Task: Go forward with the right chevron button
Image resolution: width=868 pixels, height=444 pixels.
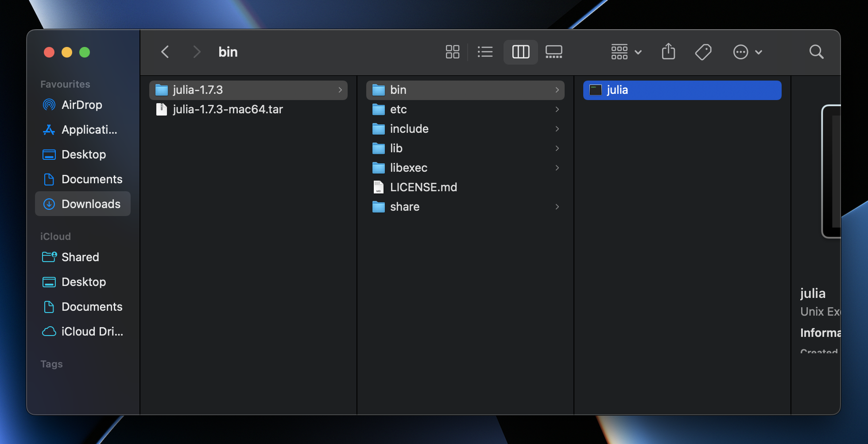Action: point(197,52)
